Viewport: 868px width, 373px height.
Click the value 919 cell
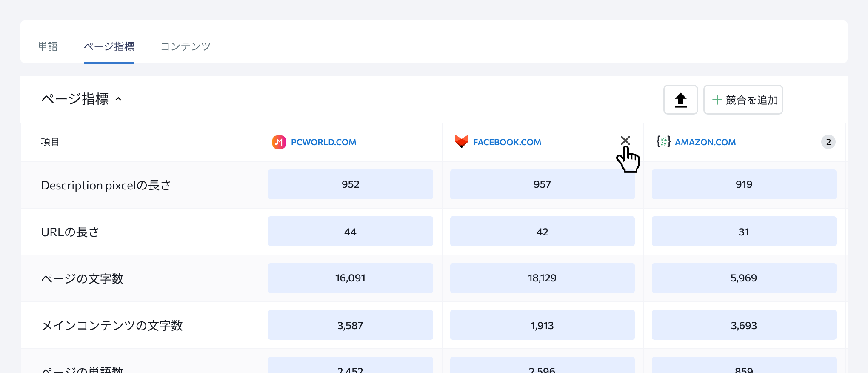click(x=744, y=184)
